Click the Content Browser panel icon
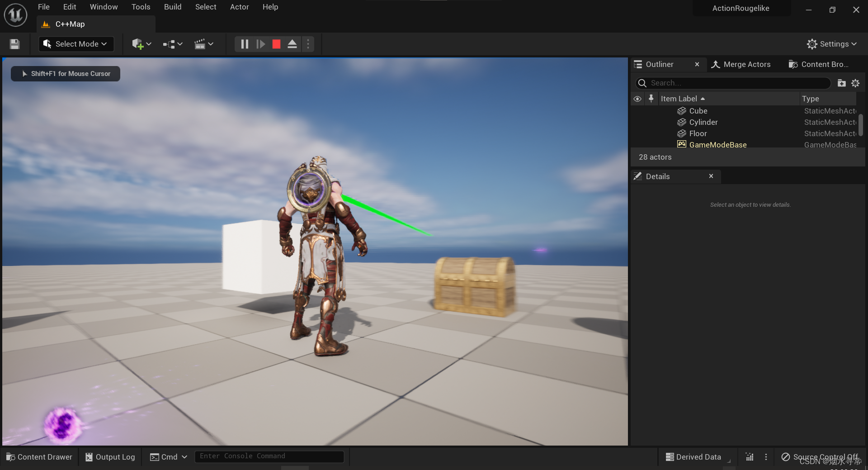Image resolution: width=868 pixels, height=470 pixels. click(793, 64)
